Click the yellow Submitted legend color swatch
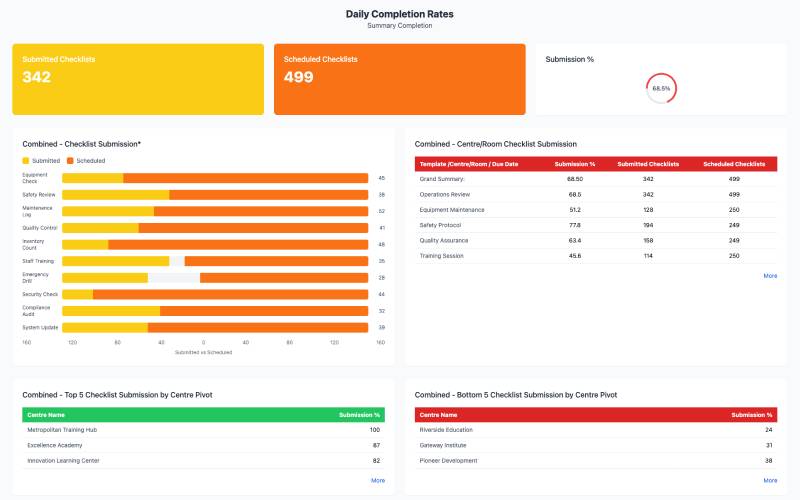 26,160
